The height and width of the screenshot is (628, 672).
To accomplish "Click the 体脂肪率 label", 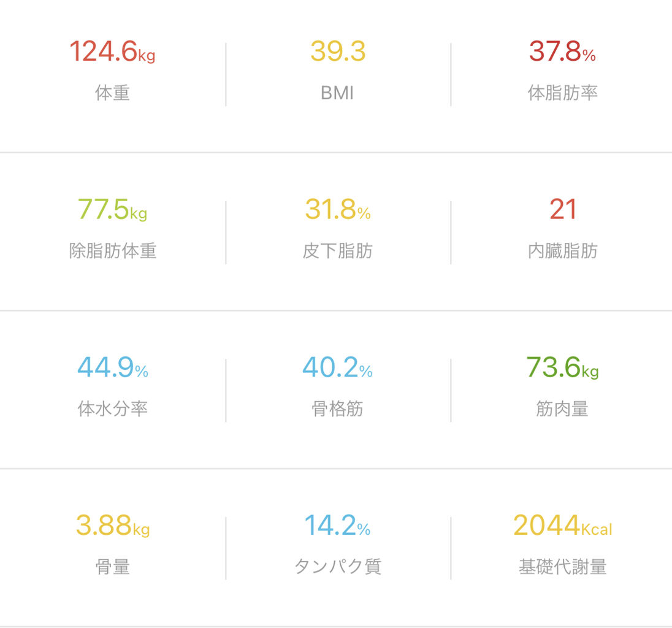I will coord(562,93).
